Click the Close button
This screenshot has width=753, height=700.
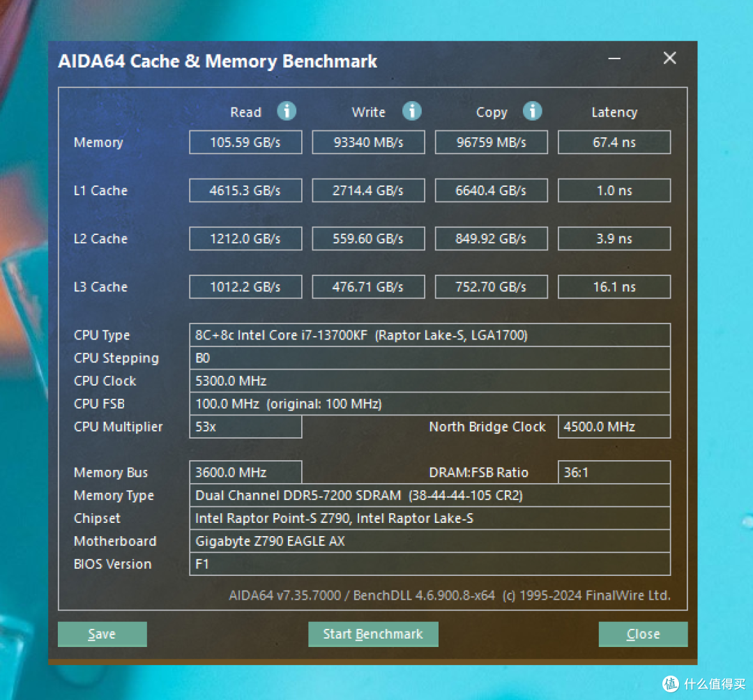(x=643, y=634)
